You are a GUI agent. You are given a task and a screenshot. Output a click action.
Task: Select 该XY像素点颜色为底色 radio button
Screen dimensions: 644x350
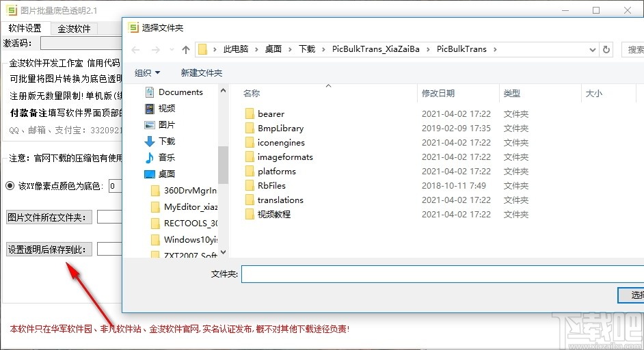[10, 186]
